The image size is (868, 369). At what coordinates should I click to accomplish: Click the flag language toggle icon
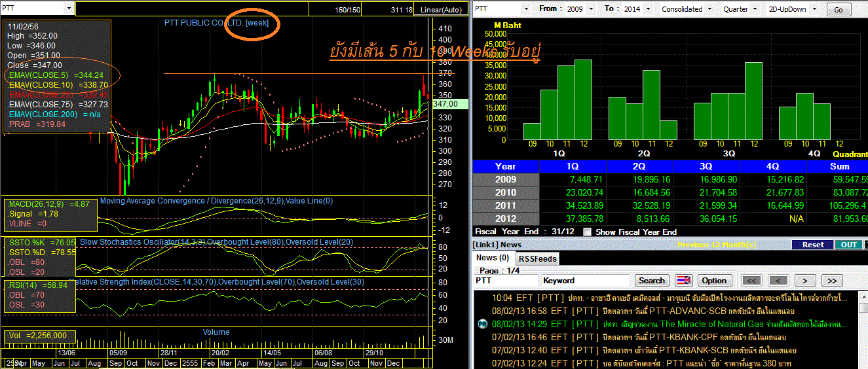pyautogui.click(x=684, y=280)
